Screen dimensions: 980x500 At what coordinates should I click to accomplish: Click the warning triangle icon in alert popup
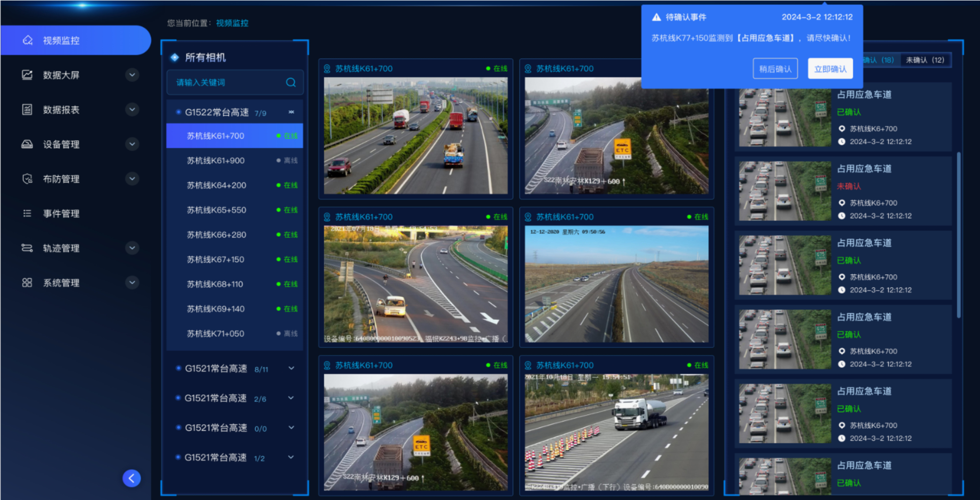(x=657, y=17)
